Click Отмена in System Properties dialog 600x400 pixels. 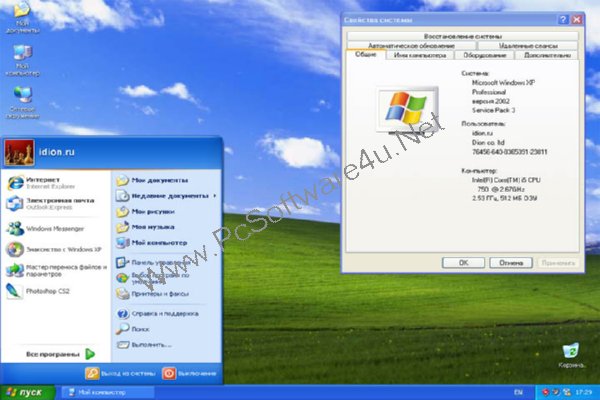pos(511,263)
